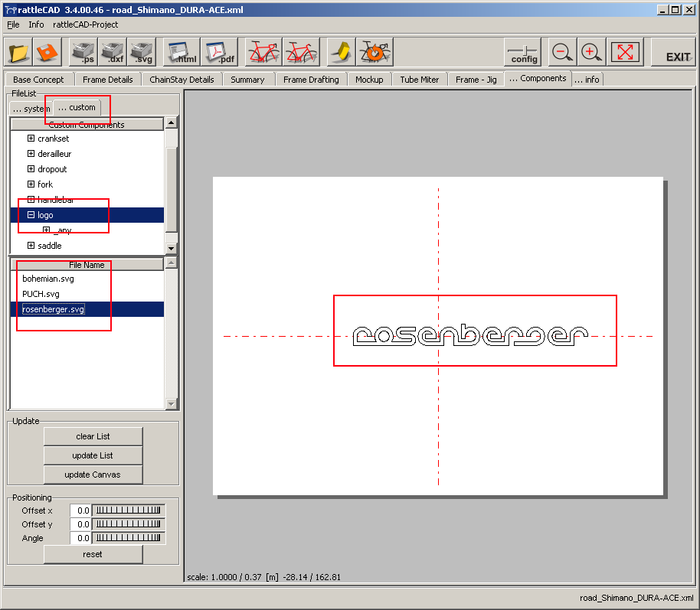
Task: Click the Offset x value field
Action: [x=81, y=511]
